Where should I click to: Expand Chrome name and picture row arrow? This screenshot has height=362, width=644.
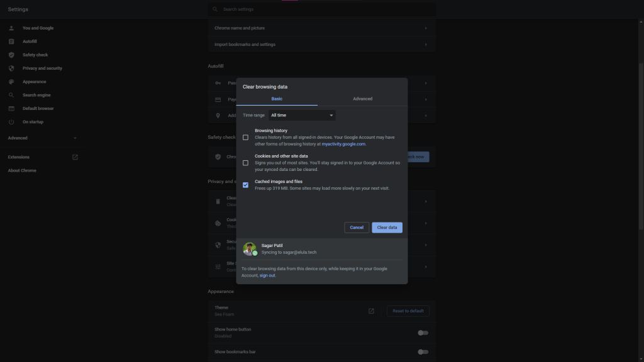[426, 28]
